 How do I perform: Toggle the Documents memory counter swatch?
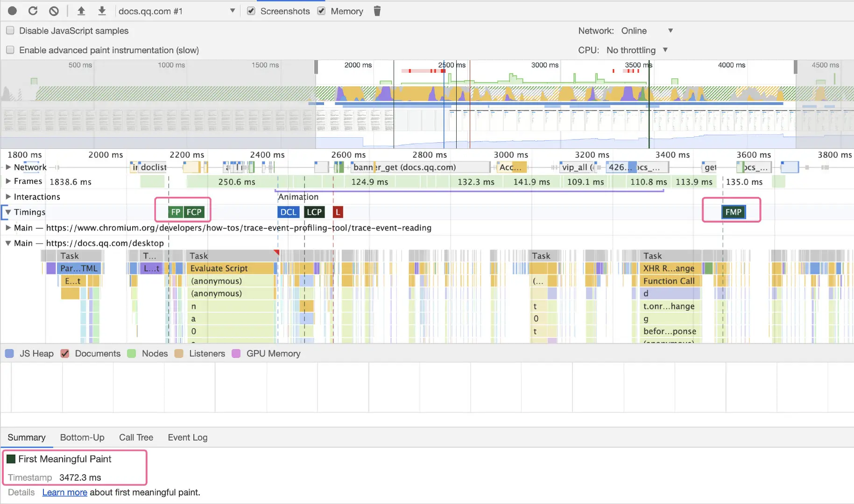click(x=65, y=354)
